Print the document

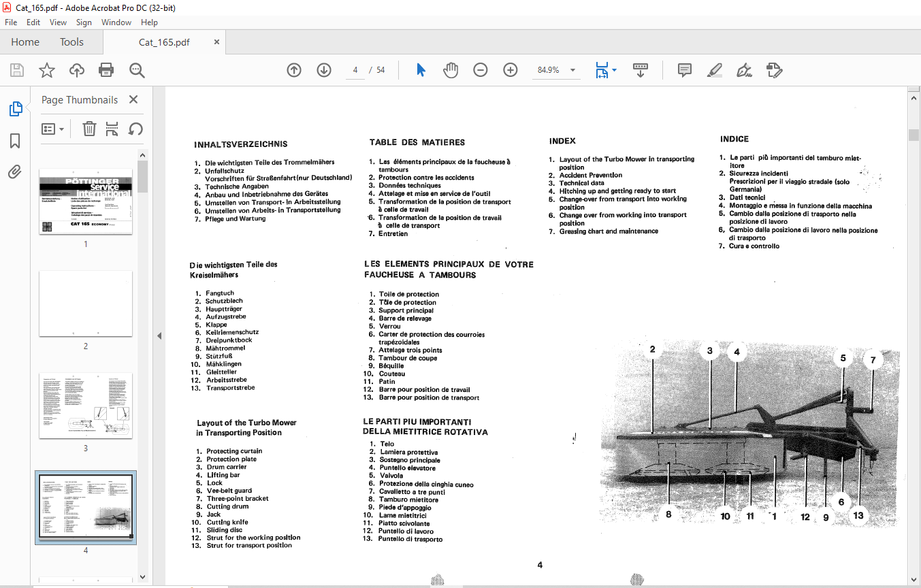point(106,70)
